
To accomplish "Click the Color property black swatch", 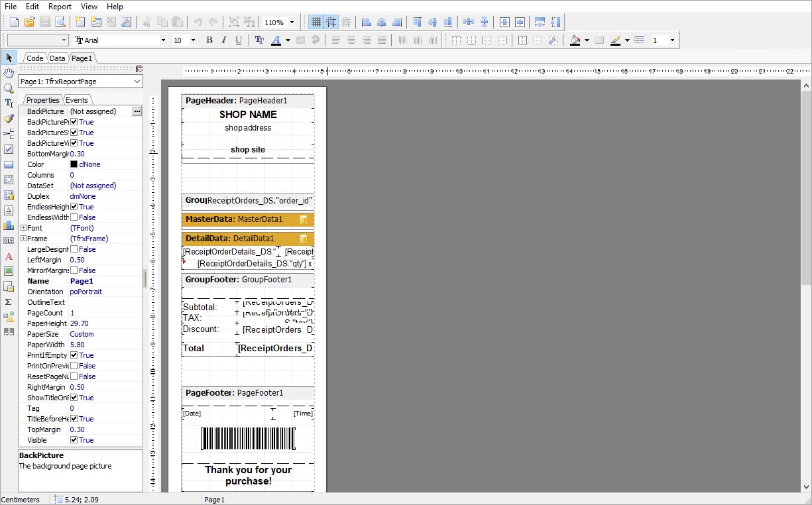I will 74,164.
